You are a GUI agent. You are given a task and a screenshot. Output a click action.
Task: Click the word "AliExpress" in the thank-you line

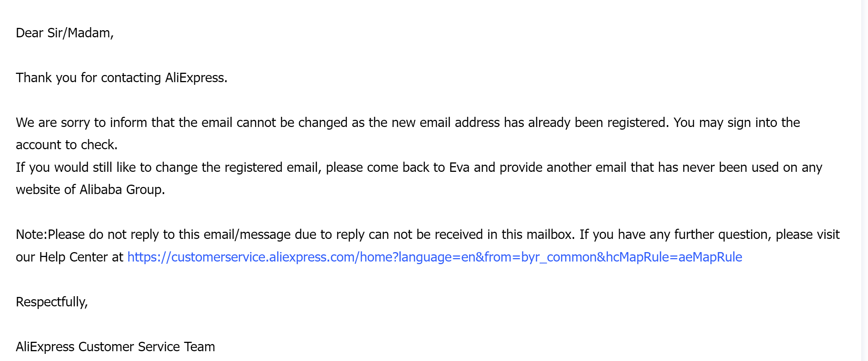(x=196, y=78)
